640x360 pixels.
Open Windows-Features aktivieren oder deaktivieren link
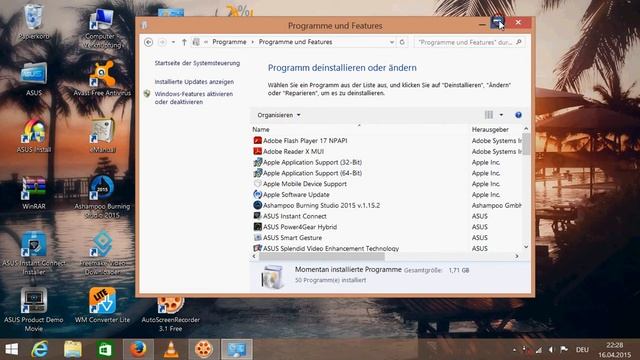[x=194, y=98]
